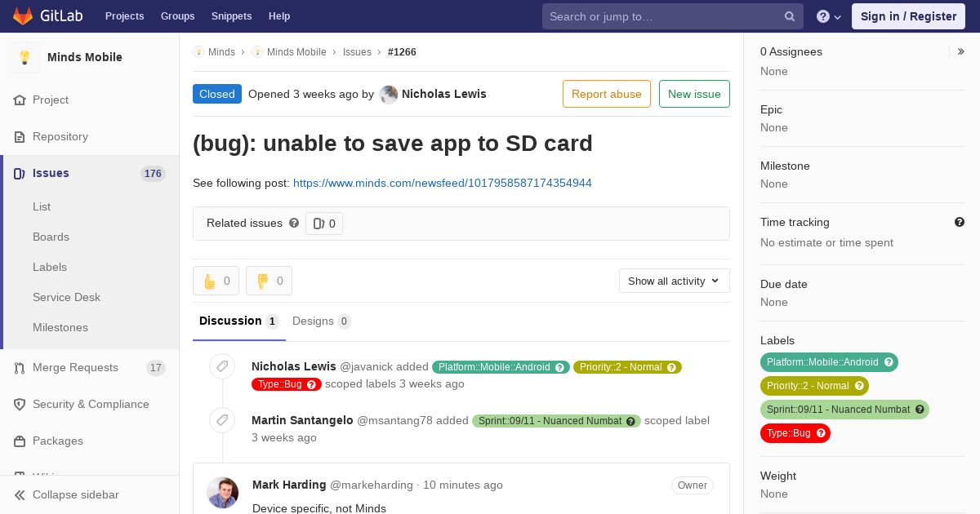
Task: Click the Merge Requests 17 count badge
Action: [156, 368]
